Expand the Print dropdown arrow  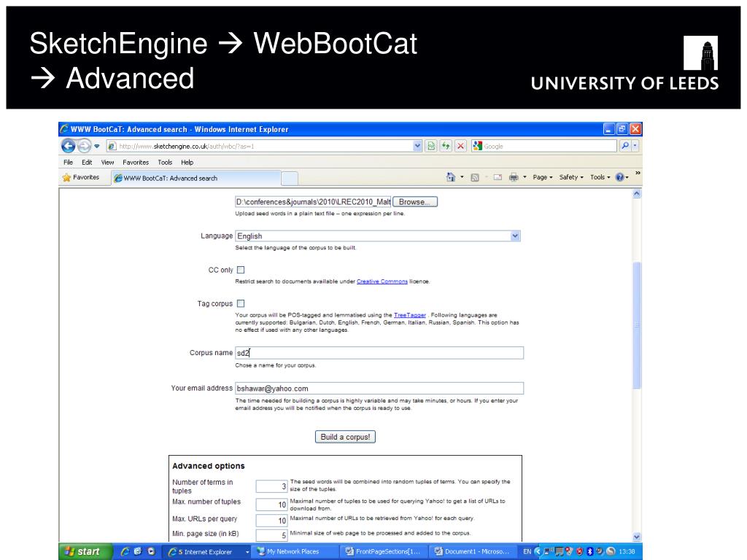point(525,177)
